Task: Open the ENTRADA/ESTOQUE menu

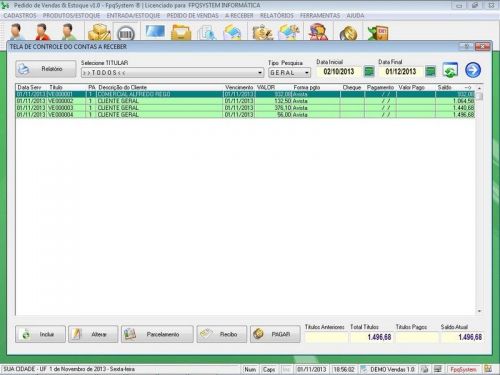Action: coord(133,16)
